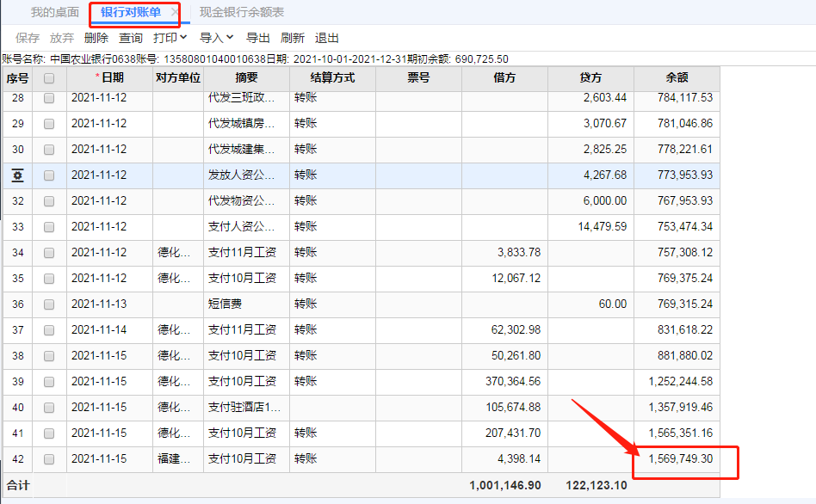The height and width of the screenshot is (504, 816).
Task: Click the 借方 column header
Action: pos(504,78)
